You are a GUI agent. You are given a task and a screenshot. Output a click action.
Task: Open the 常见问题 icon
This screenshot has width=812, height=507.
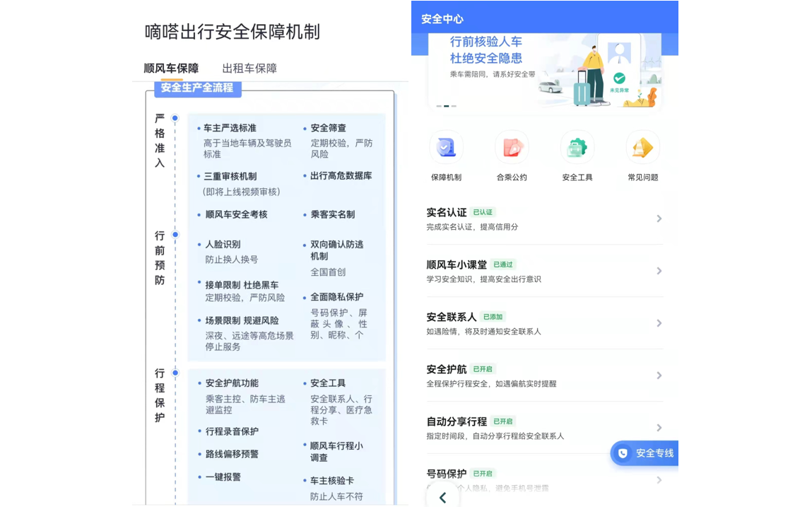click(x=642, y=148)
